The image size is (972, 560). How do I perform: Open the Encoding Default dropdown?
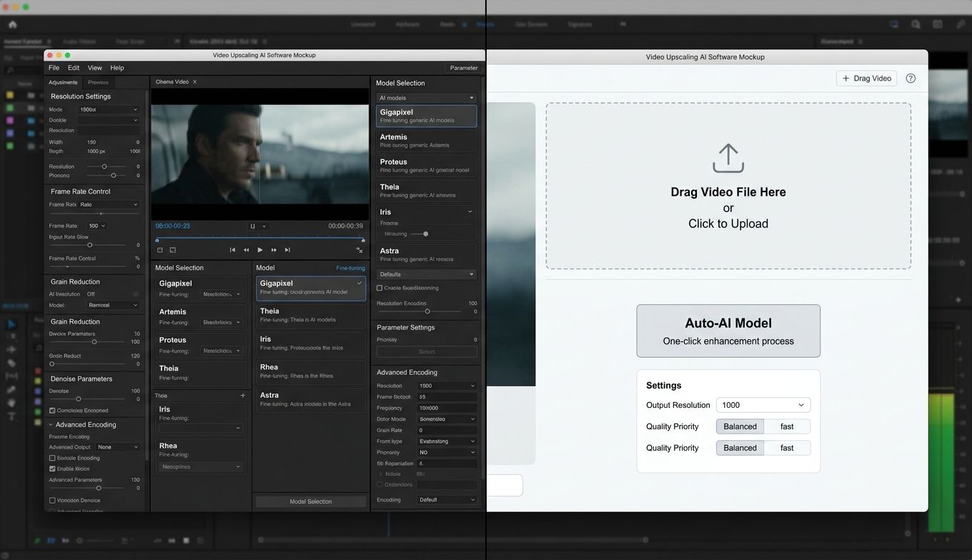(447, 500)
